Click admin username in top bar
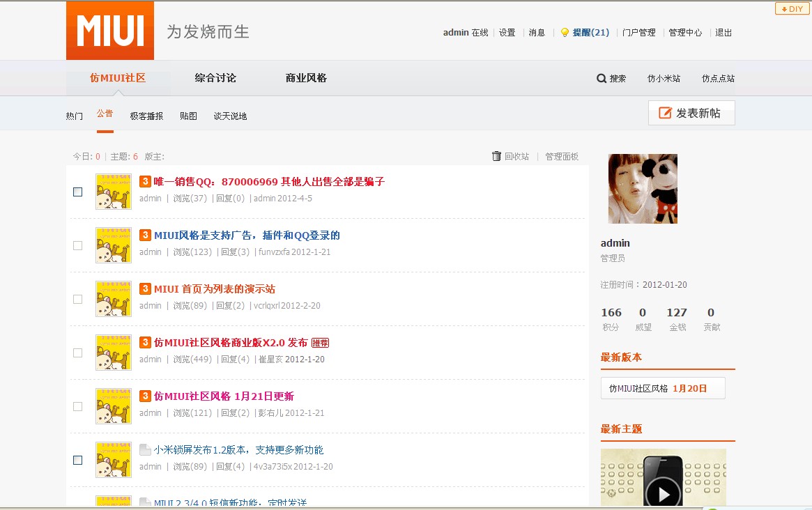The image size is (812, 510). pyautogui.click(x=456, y=33)
